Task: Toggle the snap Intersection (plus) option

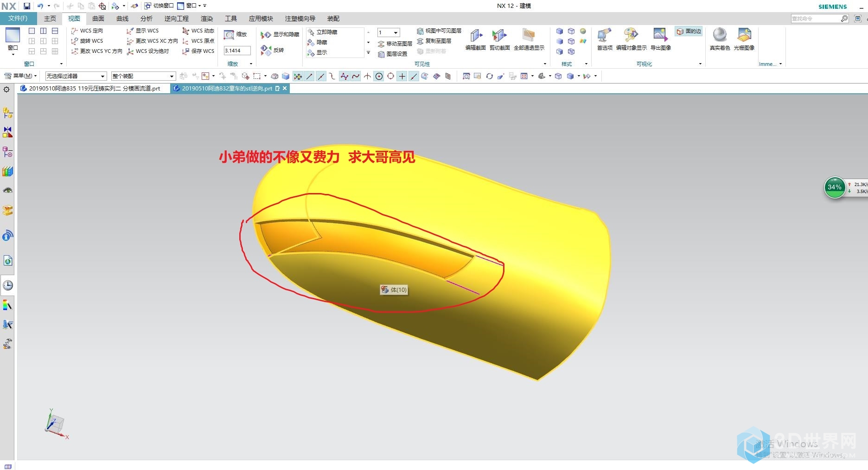Action: coord(402,76)
